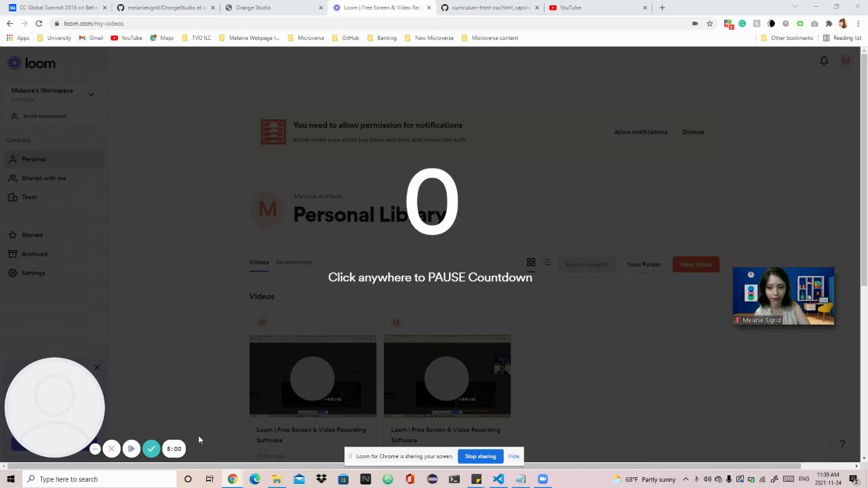The width and height of the screenshot is (868, 488).
Task: Open Dropbox from the taskbar
Action: pyautogui.click(x=321, y=479)
